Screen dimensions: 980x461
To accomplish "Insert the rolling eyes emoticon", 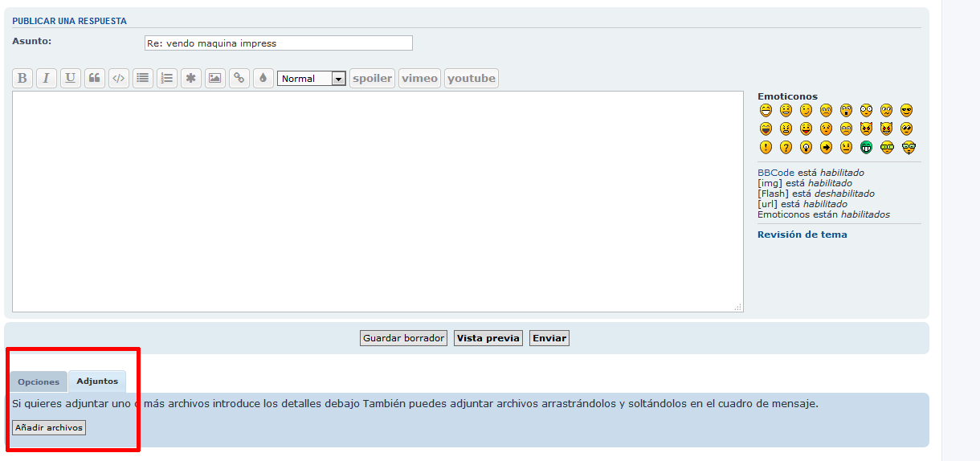I will [x=907, y=129].
